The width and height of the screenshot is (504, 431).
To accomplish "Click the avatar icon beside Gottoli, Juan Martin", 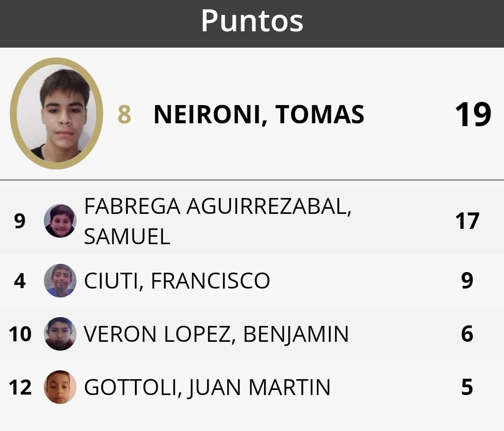I will pos(60,387).
